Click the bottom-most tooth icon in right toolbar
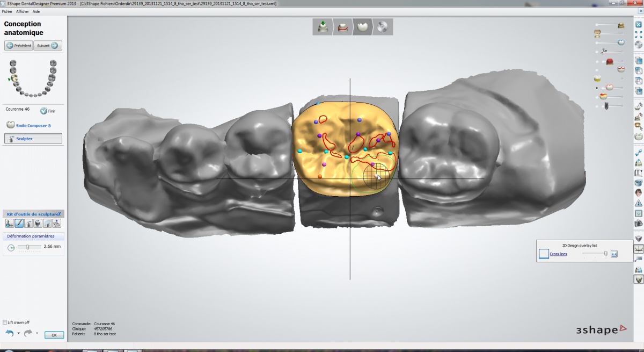644x352 pixels. coord(639,279)
